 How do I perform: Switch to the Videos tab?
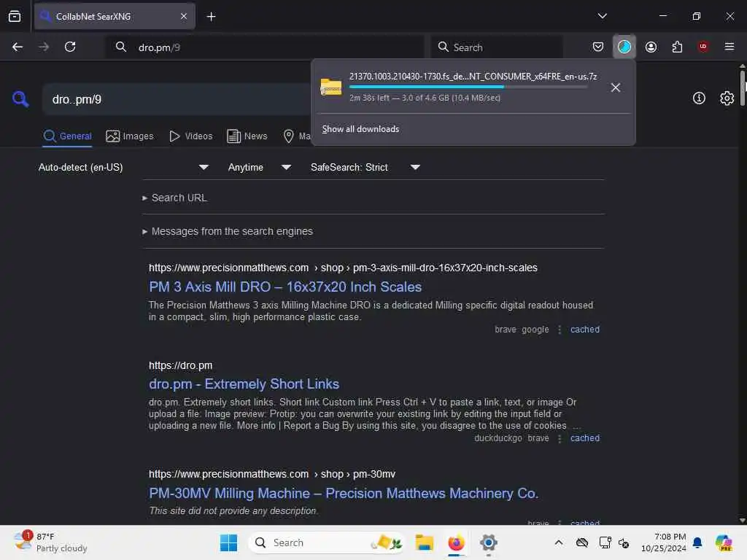coord(191,136)
